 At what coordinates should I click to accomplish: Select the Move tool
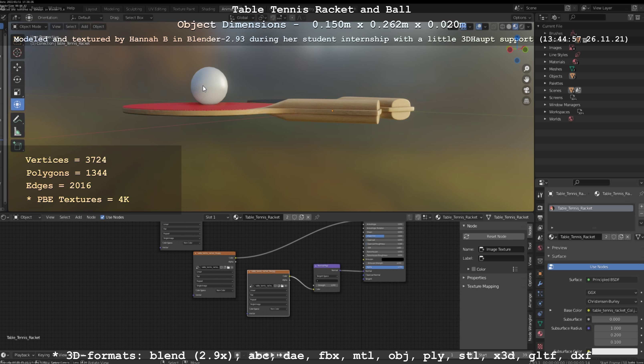(x=17, y=67)
